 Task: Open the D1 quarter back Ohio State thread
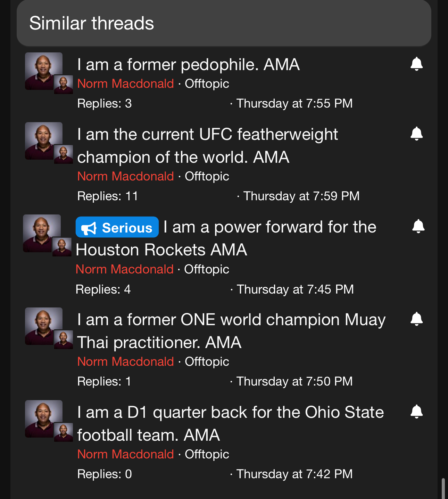click(x=230, y=423)
